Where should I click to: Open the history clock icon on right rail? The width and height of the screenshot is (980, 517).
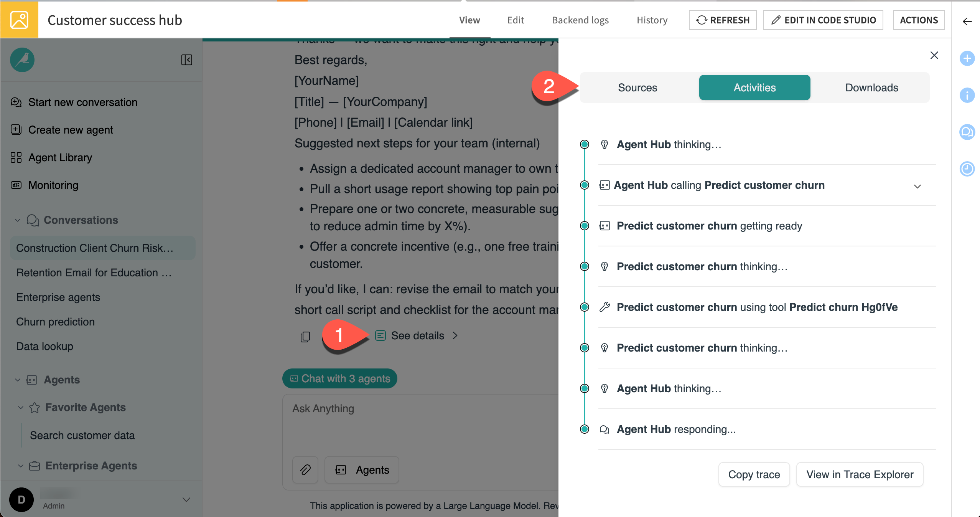pyautogui.click(x=967, y=168)
